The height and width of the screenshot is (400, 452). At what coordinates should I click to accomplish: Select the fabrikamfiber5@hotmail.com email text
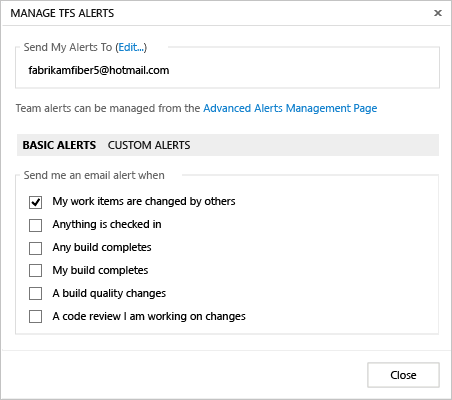coord(99,70)
